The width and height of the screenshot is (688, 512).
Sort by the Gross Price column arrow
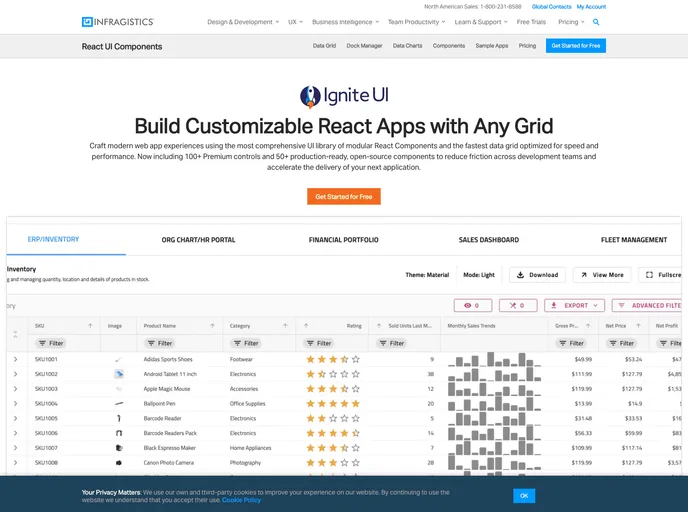coord(588,326)
